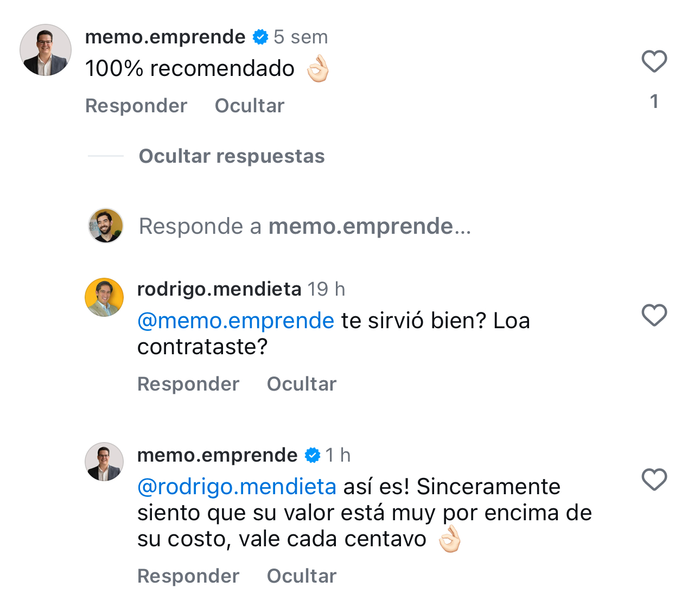Click the blue @rodrigo.mendieta mention

point(237,487)
